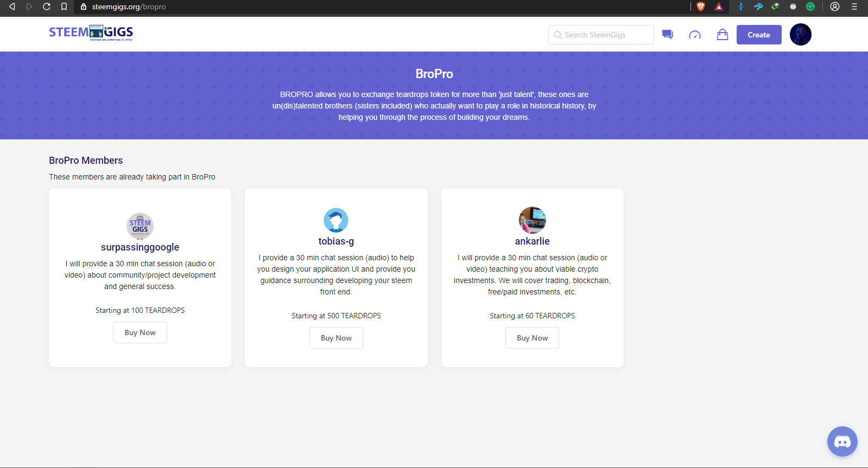Buy surpassinggoogle's 100 TEARDROPS session
The width and height of the screenshot is (868, 468).
tap(140, 332)
